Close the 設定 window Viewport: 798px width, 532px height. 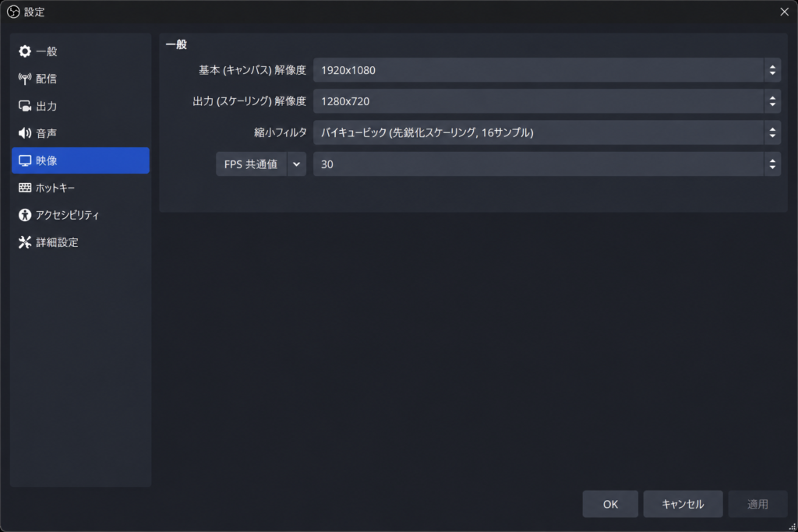click(784, 12)
